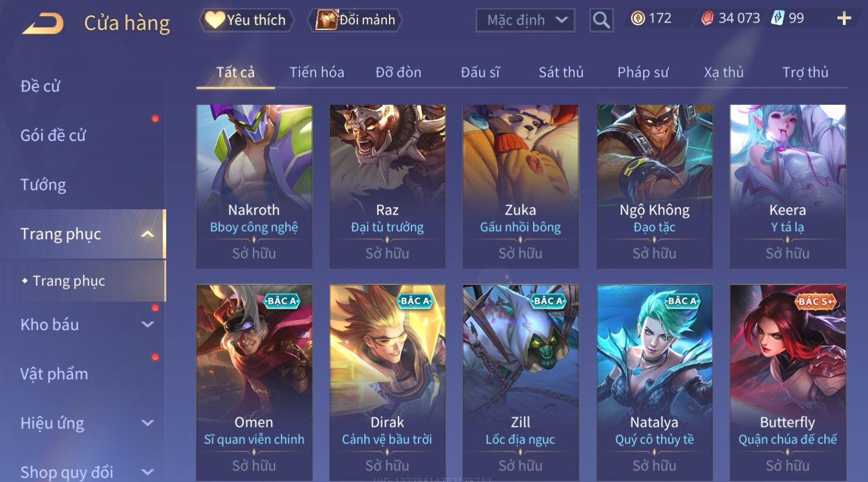Select the Trang phục sub-item
Viewport: 868px width, 482px height.
coord(68,281)
